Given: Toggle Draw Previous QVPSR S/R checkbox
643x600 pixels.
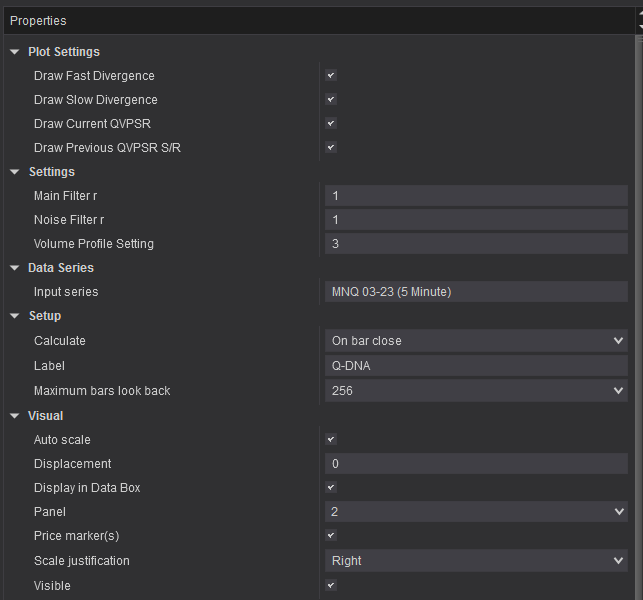Looking at the screenshot, I should tap(331, 147).
